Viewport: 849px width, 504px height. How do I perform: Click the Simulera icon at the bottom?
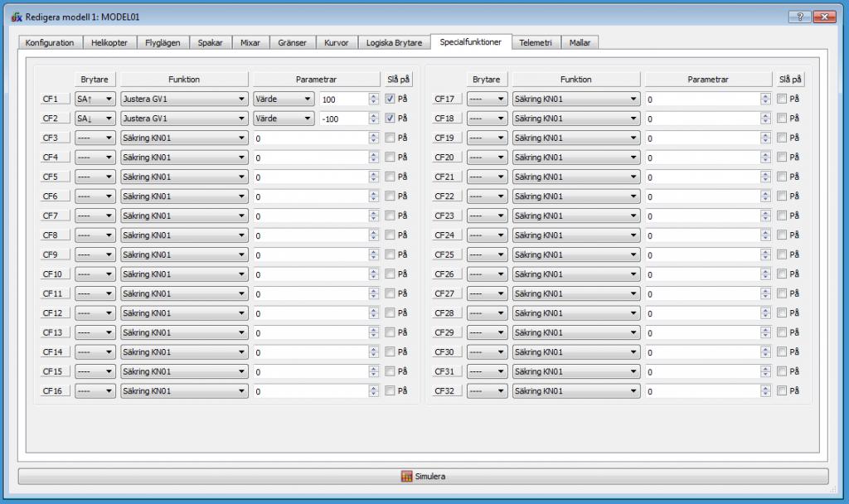pos(406,477)
